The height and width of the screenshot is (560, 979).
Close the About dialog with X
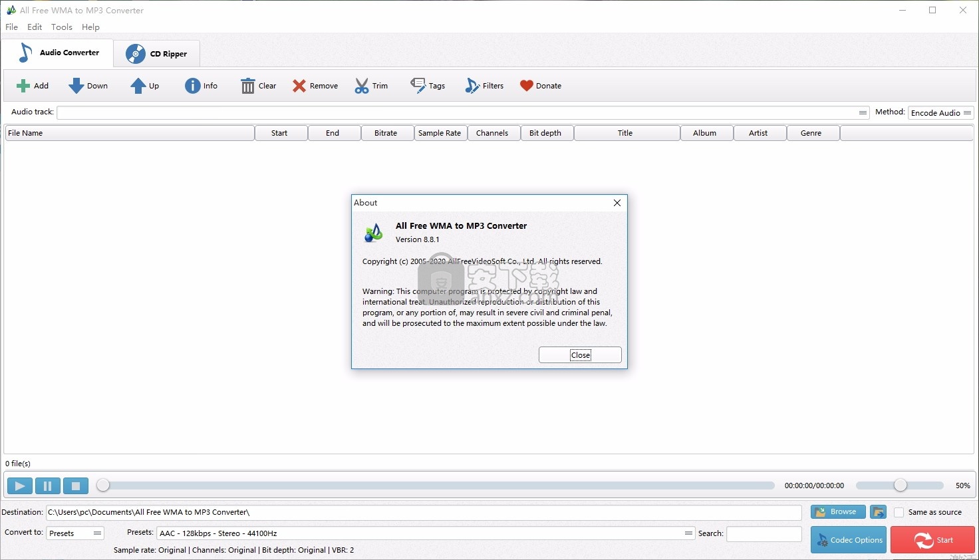(617, 203)
